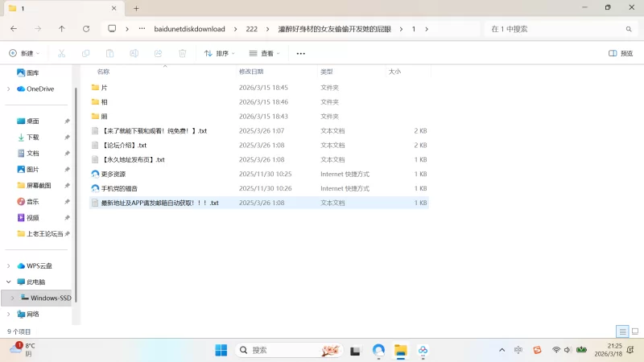The width and height of the screenshot is (644, 362).
Task: Go up one folder level with Up arrow
Action: coord(62,28)
